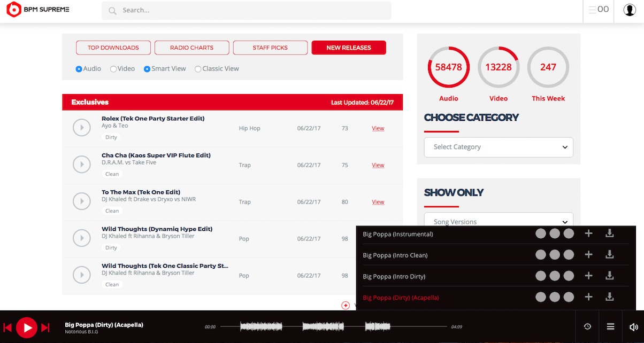Go to BPM Supreme home via logo
This screenshot has width=644, height=343.
(x=38, y=9)
